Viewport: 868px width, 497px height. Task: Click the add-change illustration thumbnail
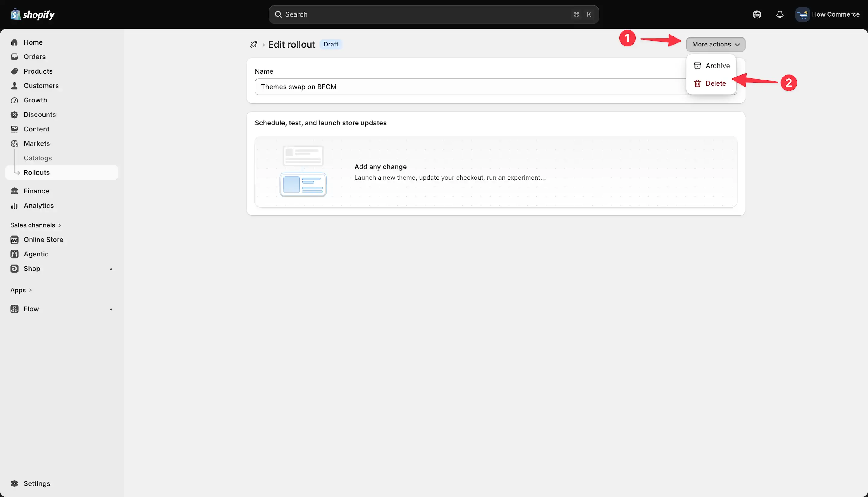point(303,171)
